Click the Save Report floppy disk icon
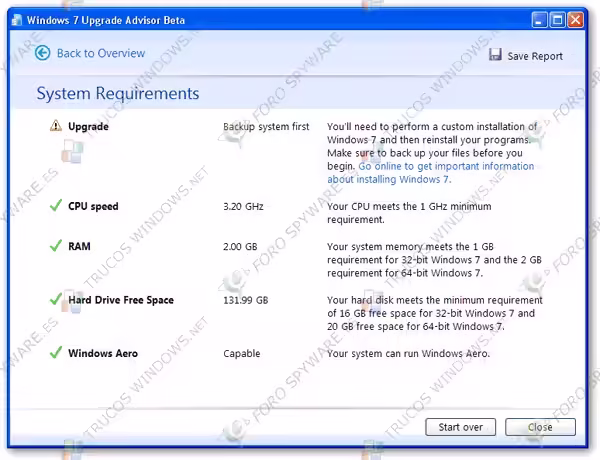The width and height of the screenshot is (600, 460). (495, 55)
